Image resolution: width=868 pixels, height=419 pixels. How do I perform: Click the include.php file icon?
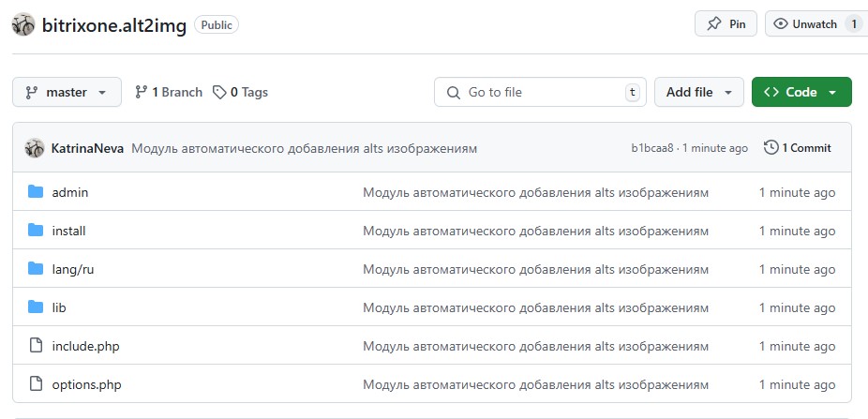(x=36, y=346)
